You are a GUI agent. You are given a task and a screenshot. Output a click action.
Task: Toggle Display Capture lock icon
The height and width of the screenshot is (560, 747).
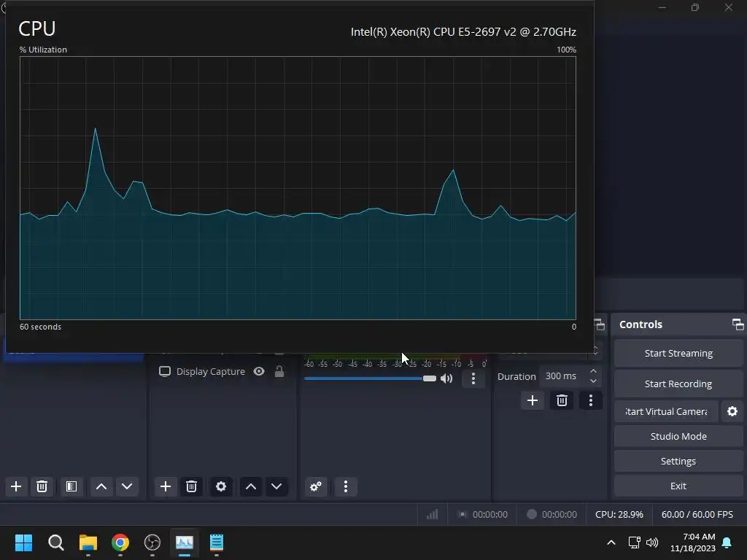(279, 371)
